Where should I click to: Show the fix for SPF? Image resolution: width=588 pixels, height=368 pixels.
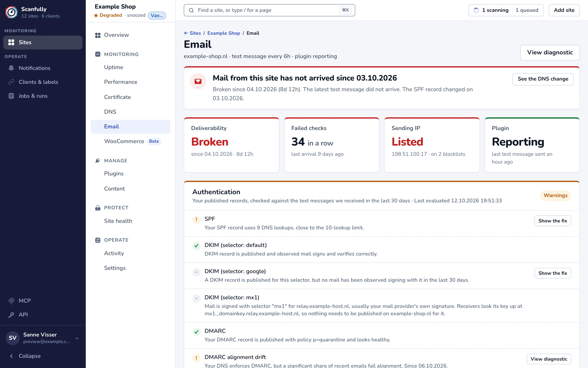(x=552, y=221)
